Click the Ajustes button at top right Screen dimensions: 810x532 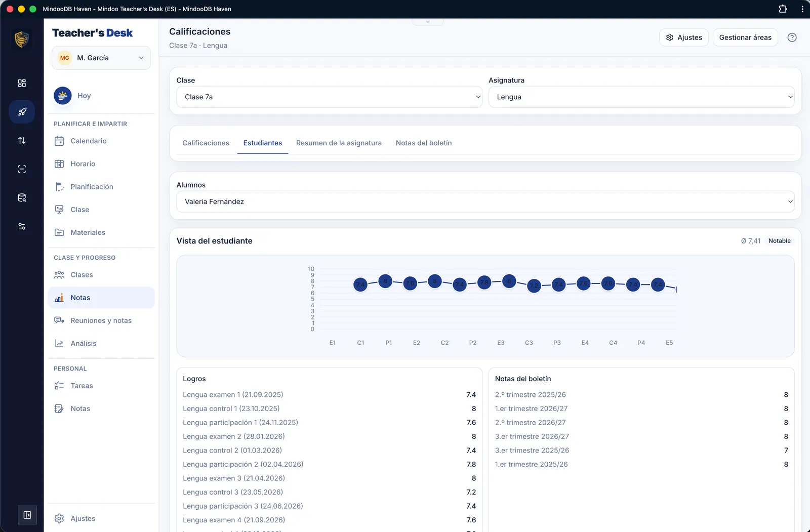click(x=684, y=37)
